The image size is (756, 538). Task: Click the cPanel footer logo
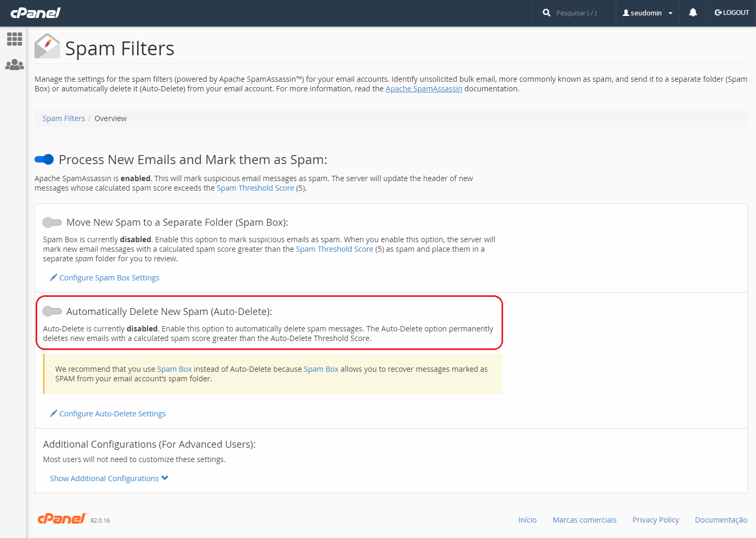62,519
